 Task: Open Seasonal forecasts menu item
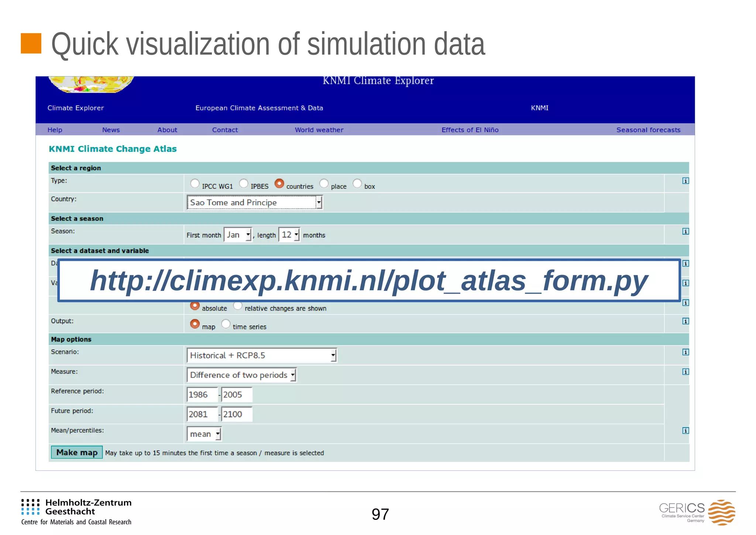[648, 130]
